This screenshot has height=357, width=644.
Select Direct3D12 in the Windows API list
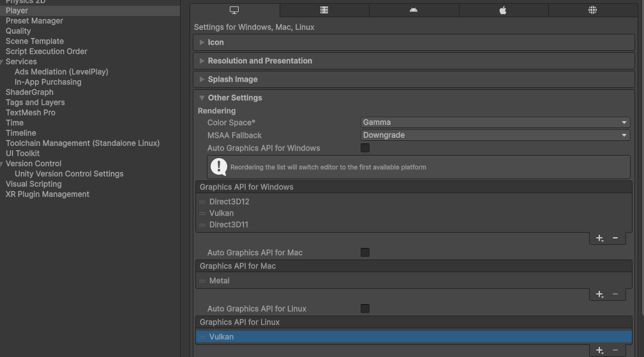[414, 202]
